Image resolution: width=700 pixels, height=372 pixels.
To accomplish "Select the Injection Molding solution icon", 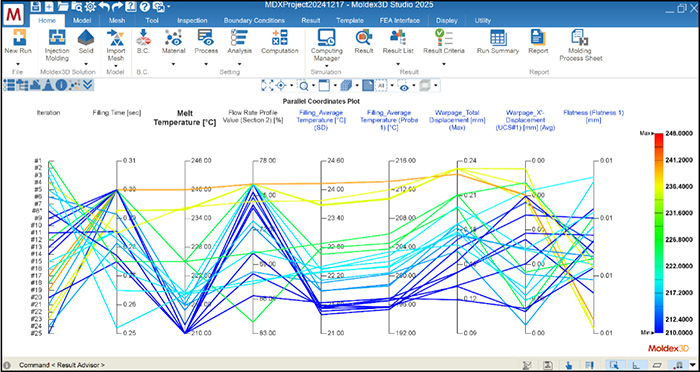I will pos(57,37).
